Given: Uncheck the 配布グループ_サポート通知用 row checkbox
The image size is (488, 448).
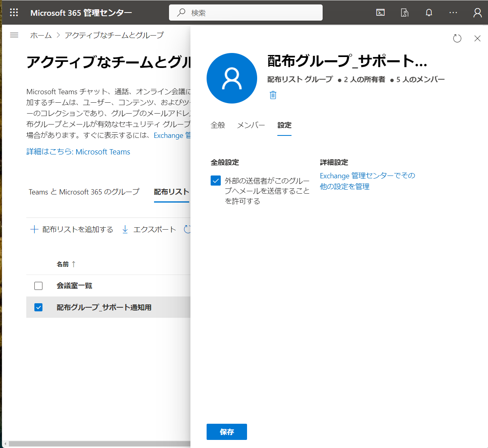Looking at the screenshot, I should point(38,307).
